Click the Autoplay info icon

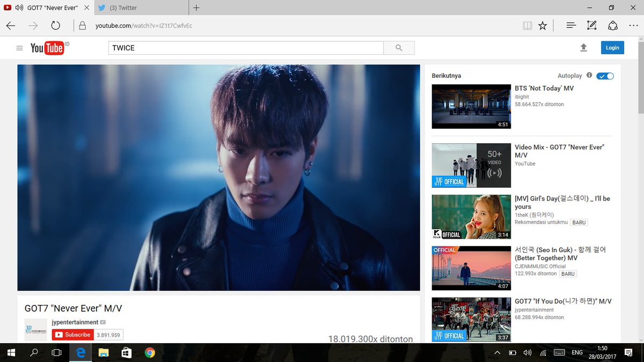pos(589,76)
